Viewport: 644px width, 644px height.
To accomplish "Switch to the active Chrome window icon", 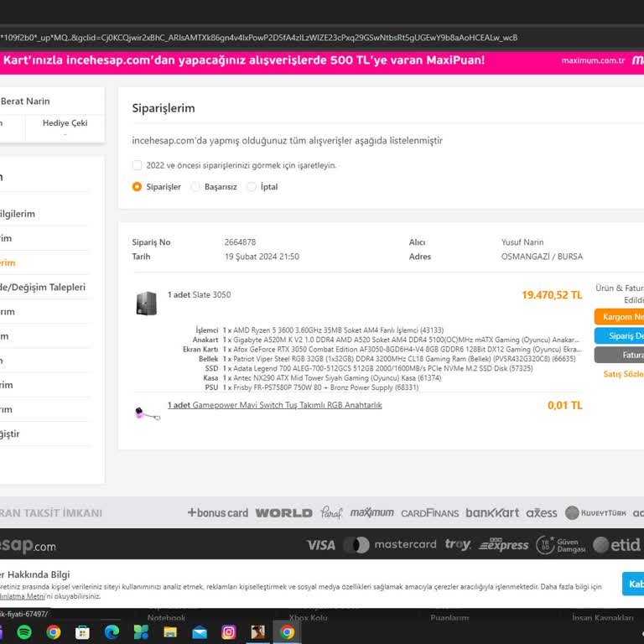I will [287, 631].
